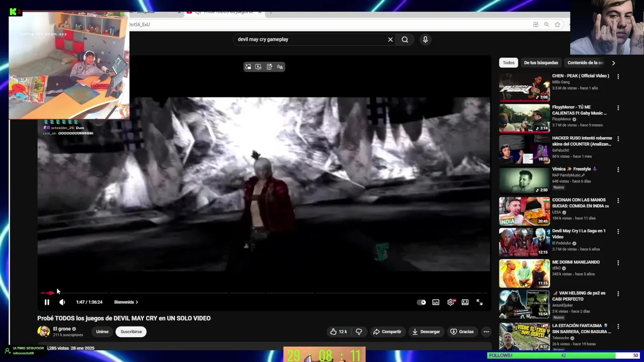644x362 pixels.
Task: Open the ME DORMI MANEJANDO thumbnail
Action: (524, 274)
